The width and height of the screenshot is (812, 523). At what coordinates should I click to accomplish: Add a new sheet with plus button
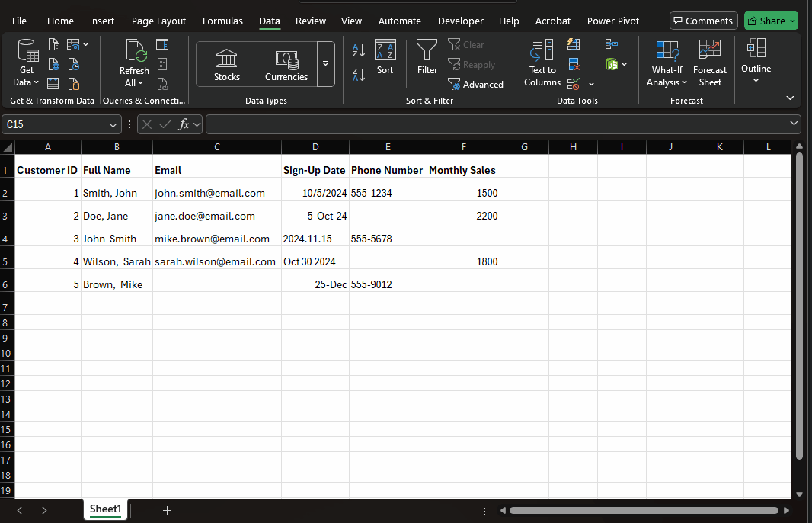[167, 510]
